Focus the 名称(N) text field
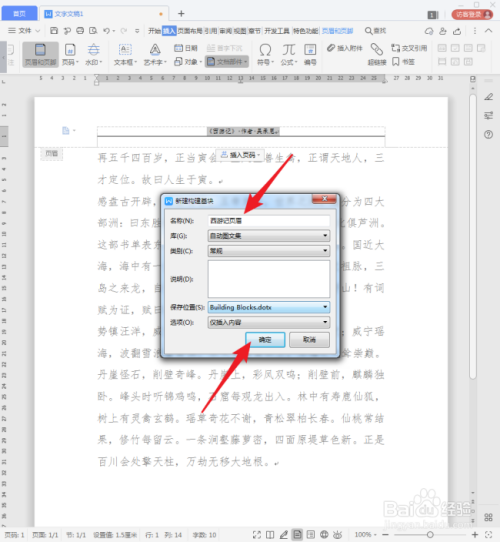This screenshot has width=500, height=542. 269,221
